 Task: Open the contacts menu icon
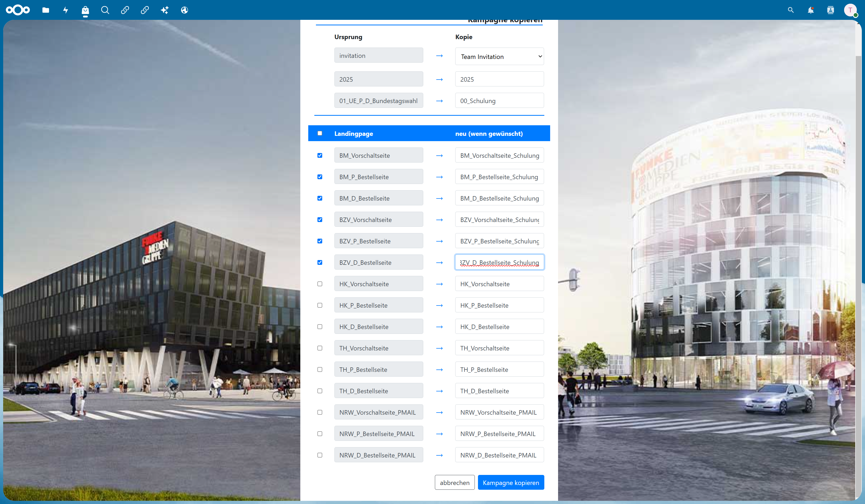pyautogui.click(x=831, y=10)
